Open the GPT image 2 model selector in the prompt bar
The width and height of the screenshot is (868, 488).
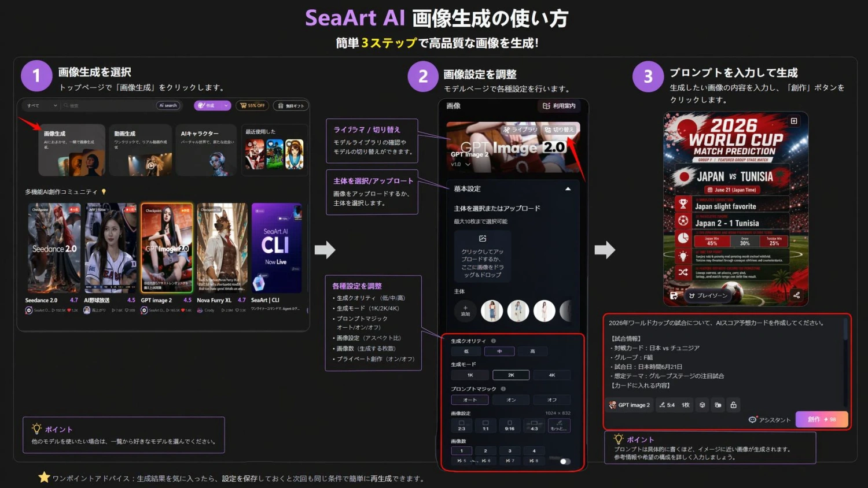(x=630, y=405)
